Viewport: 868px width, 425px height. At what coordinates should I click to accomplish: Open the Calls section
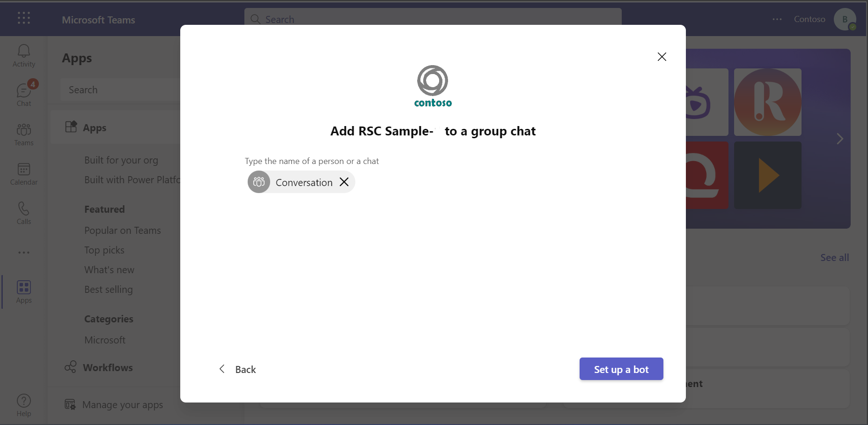[x=24, y=213]
